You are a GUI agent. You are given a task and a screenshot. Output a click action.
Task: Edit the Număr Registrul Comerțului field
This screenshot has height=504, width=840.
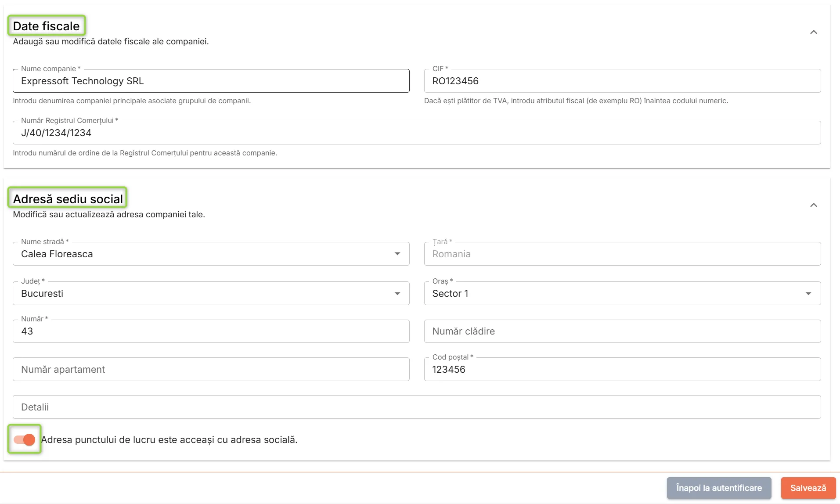pyautogui.click(x=417, y=133)
